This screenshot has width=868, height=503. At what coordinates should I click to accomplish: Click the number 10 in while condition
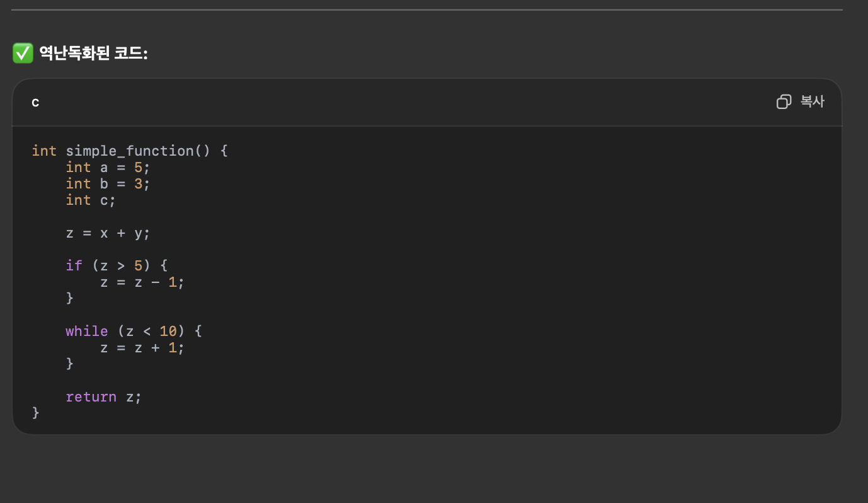click(x=168, y=332)
